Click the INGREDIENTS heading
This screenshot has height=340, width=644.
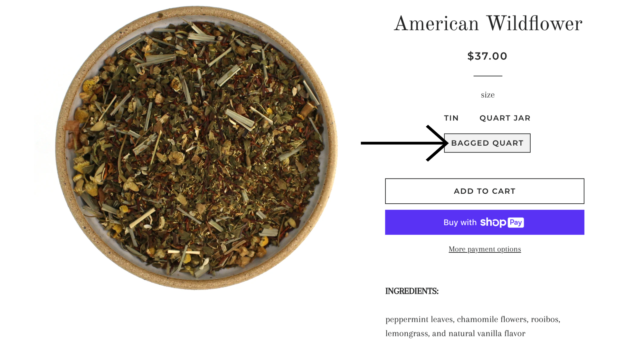pos(412,291)
